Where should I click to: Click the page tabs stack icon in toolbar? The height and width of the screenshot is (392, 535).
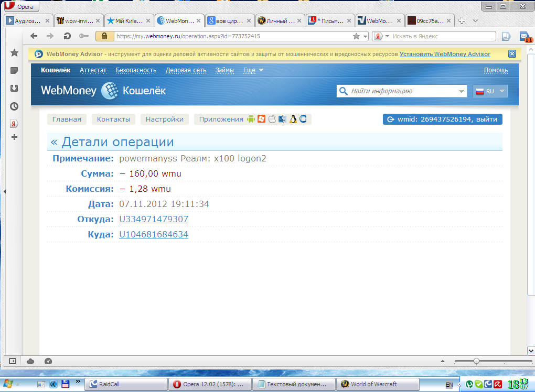506,37
